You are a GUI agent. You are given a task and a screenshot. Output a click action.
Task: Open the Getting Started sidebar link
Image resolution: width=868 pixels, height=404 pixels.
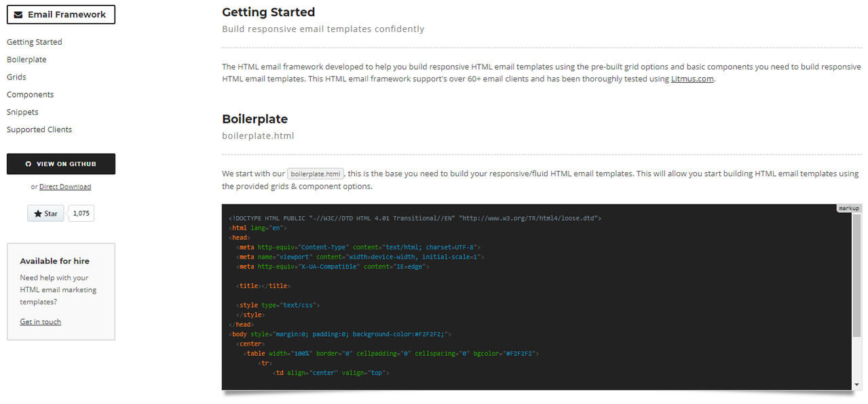coord(35,42)
